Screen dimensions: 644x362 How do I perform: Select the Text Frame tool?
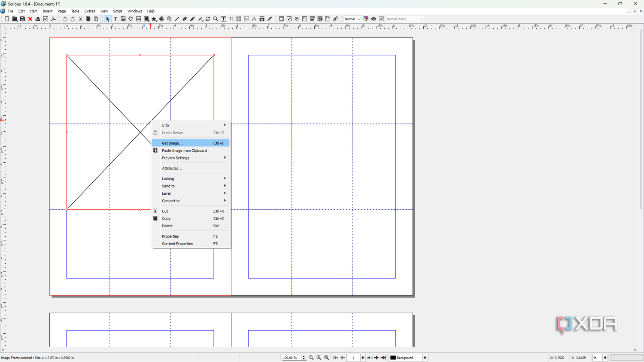point(115,19)
